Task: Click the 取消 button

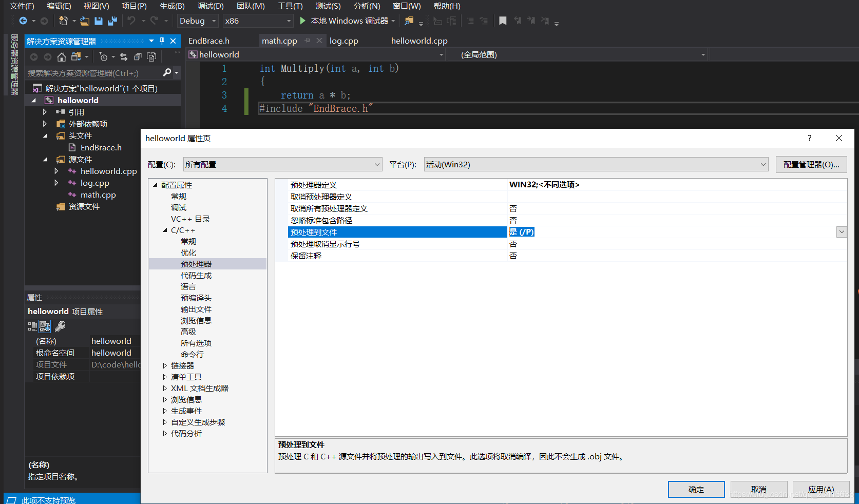Action: [759, 490]
